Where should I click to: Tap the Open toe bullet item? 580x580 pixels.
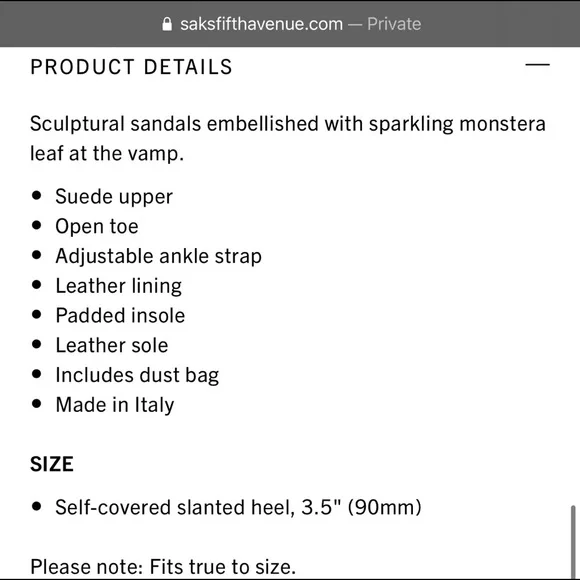(x=97, y=226)
